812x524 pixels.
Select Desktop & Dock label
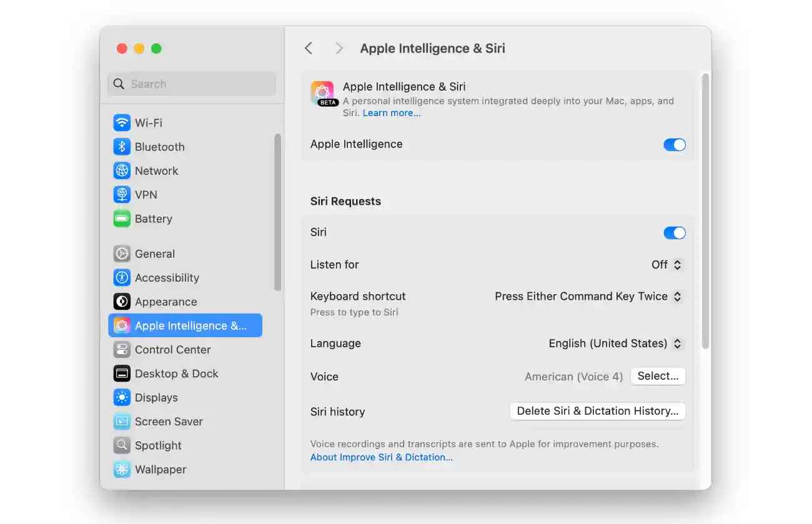[177, 373]
